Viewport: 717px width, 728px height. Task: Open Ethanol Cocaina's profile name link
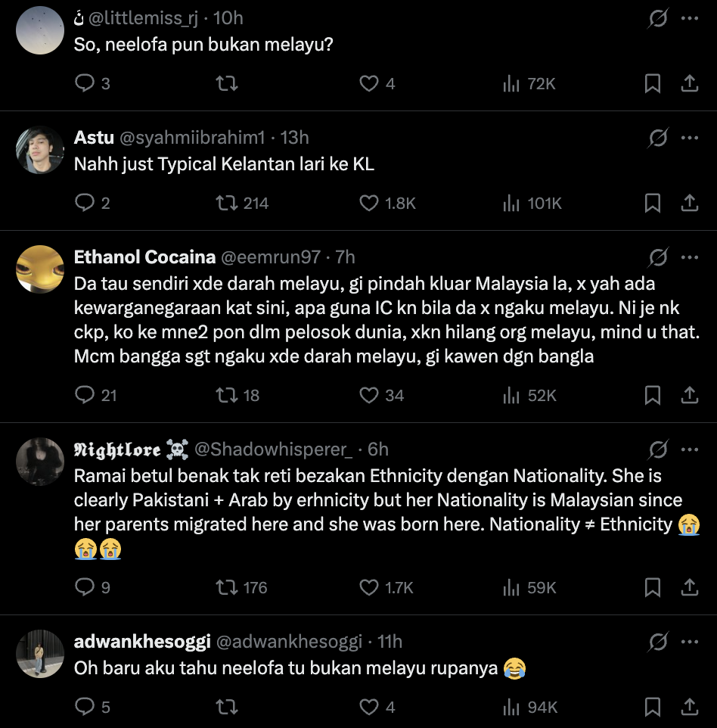click(144, 257)
